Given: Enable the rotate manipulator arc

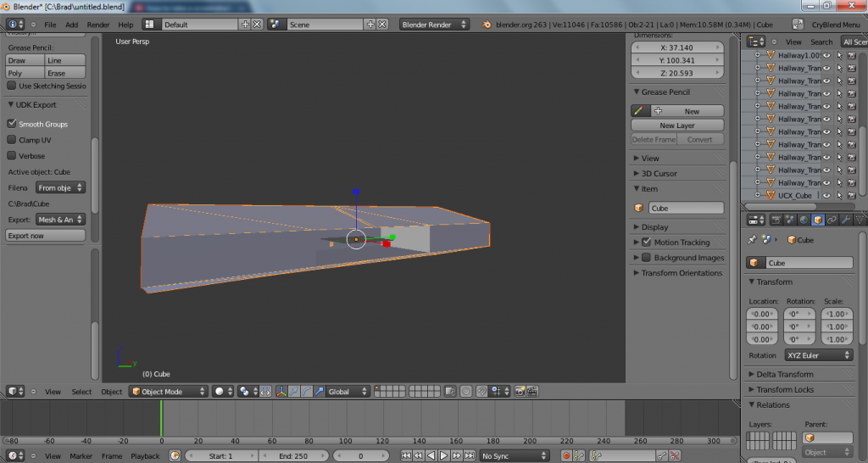Looking at the screenshot, I should point(306,392).
